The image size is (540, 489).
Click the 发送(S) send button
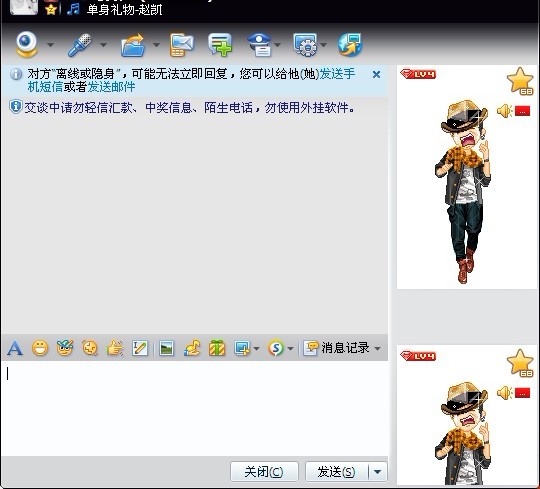coord(336,471)
